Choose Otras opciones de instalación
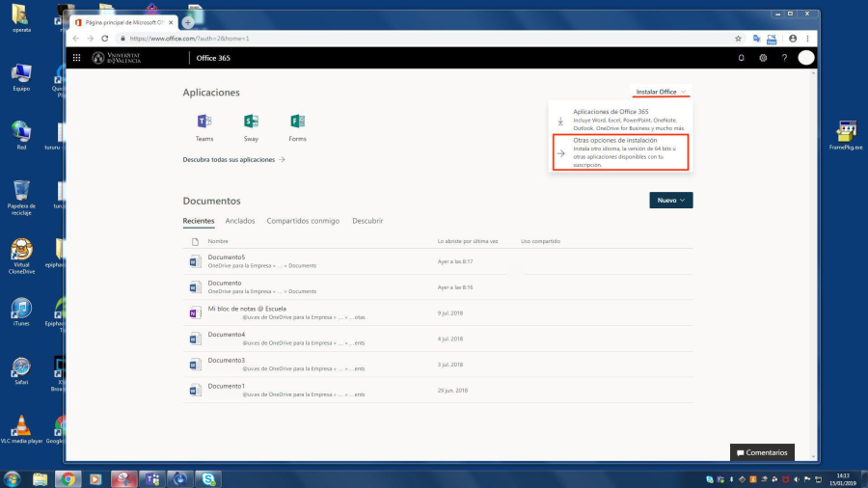This screenshot has width=868, height=488. coord(620,152)
